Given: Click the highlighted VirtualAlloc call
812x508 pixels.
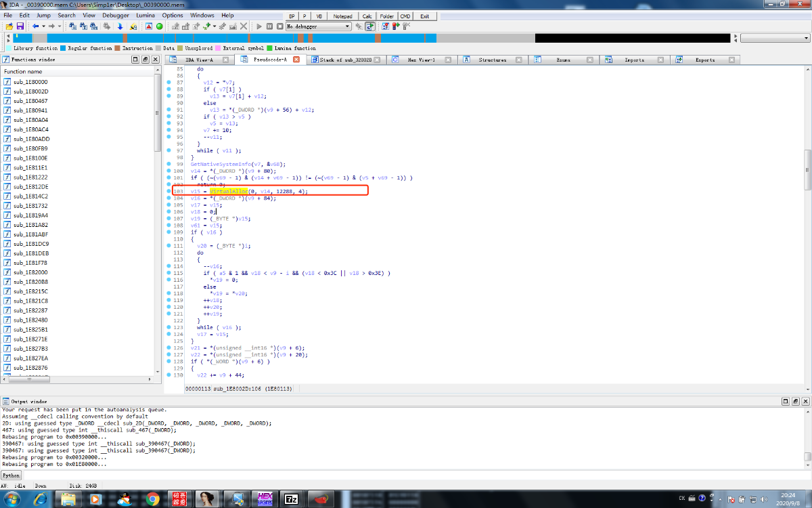Looking at the screenshot, I should (228, 192).
